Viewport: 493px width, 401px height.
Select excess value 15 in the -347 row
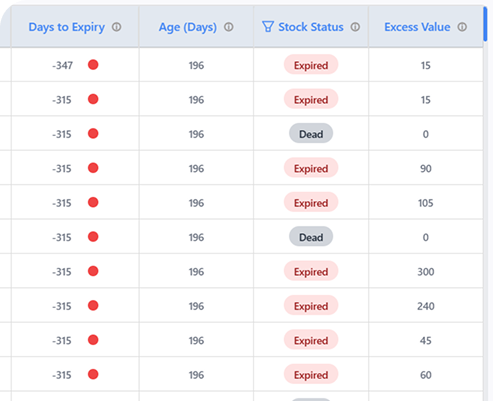[x=426, y=65]
